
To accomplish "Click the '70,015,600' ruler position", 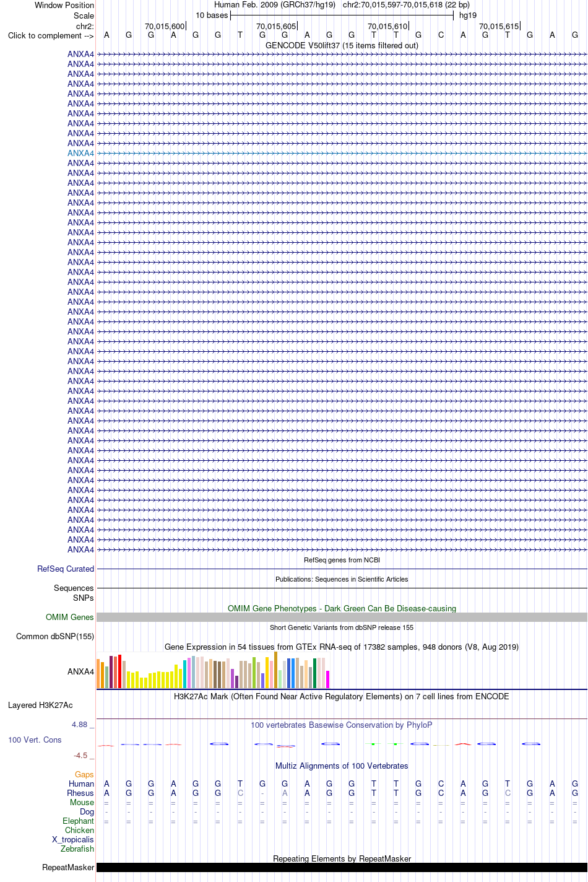I will tap(165, 26).
